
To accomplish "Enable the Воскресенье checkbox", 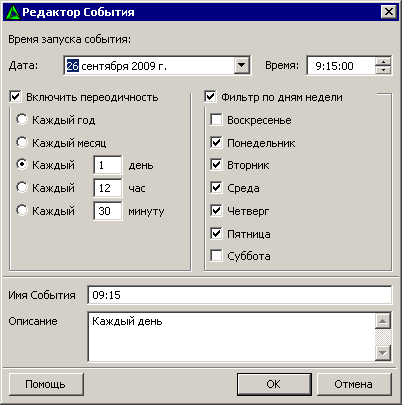I will click(x=216, y=120).
